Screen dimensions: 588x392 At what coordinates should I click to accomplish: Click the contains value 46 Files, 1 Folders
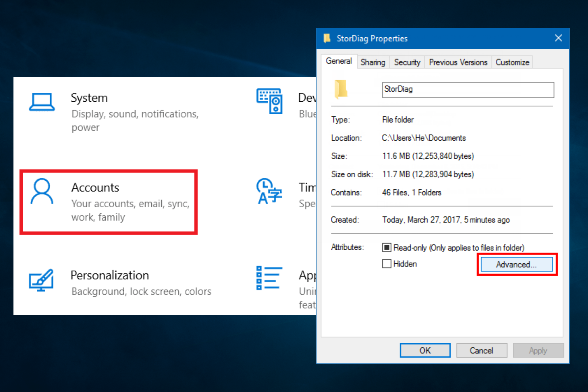(412, 193)
